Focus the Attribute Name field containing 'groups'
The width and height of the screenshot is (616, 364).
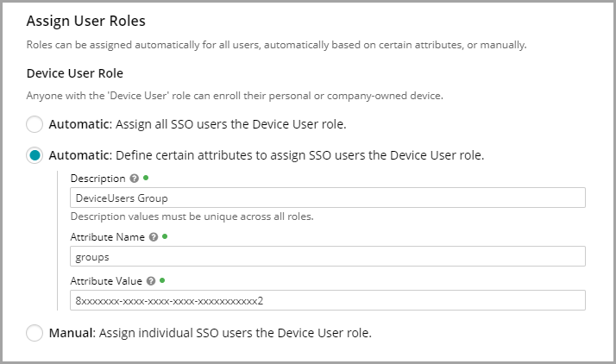coord(327,256)
